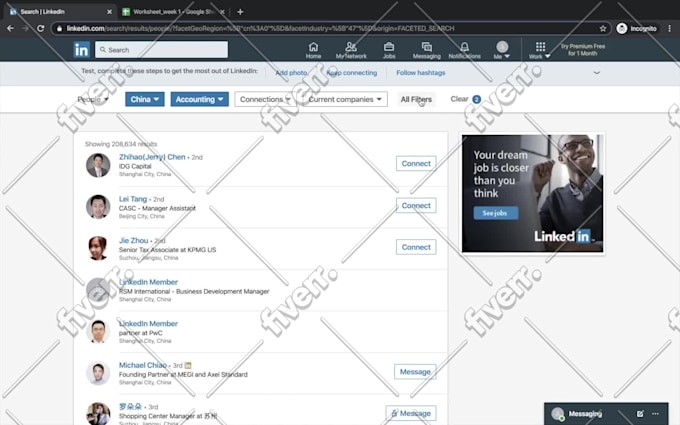Clear the 2 applied filters
This screenshot has height=425, width=680.
pyautogui.click(x=465, y=99)
